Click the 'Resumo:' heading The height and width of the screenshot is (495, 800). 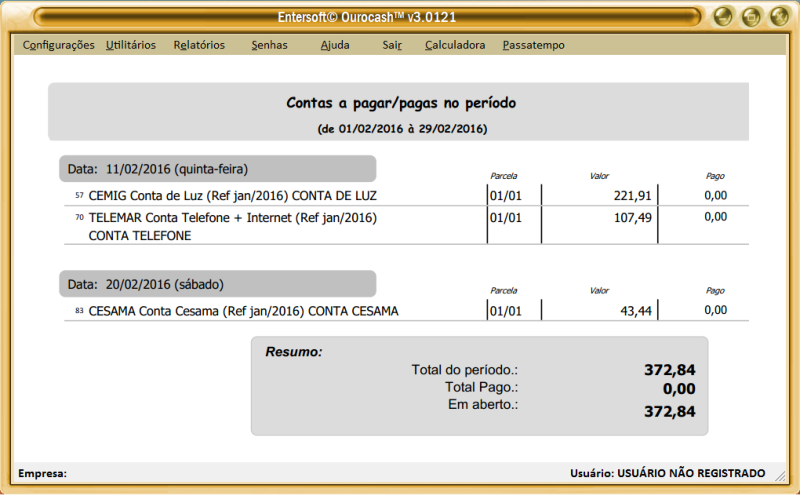coord(294,352)
